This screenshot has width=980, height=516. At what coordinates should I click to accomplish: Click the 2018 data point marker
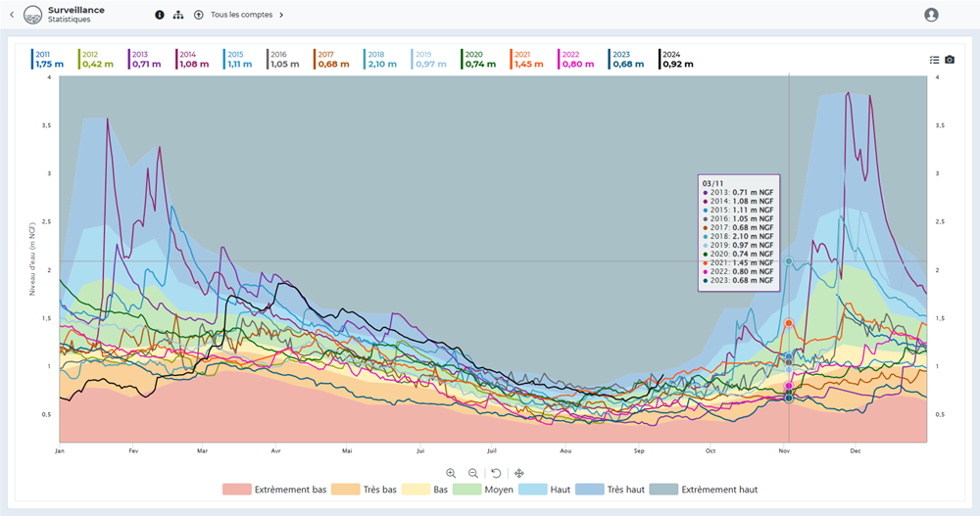pos(789,261)
